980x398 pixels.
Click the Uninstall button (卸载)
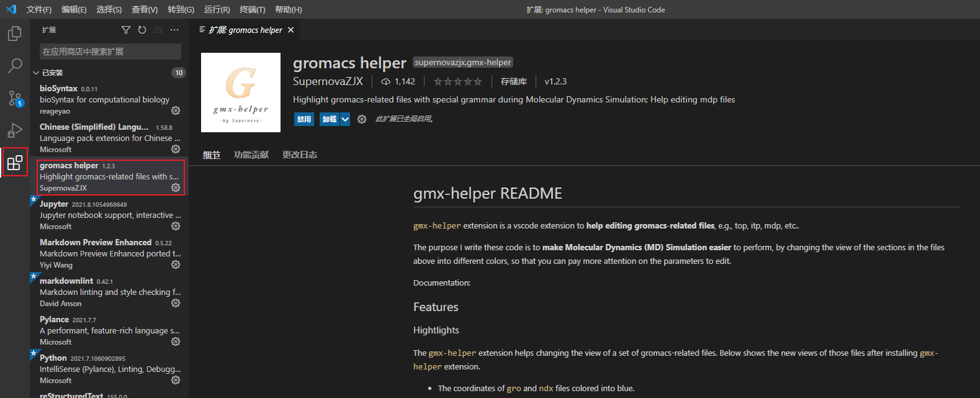tap(330, 119)
